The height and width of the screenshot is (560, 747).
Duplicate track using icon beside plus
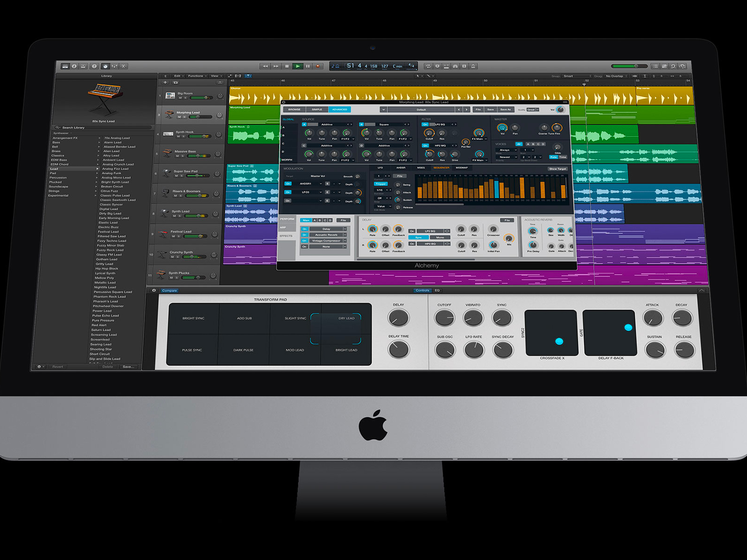tap(176, 82)
